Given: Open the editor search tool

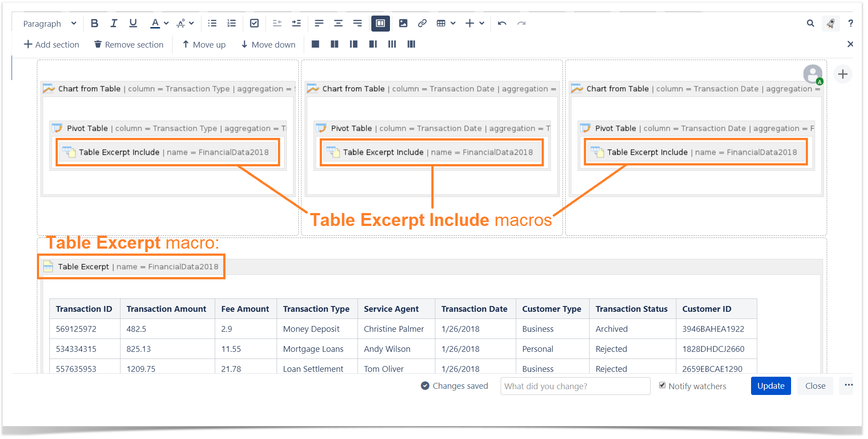Looking at the screenshot, I should (810, 23).
